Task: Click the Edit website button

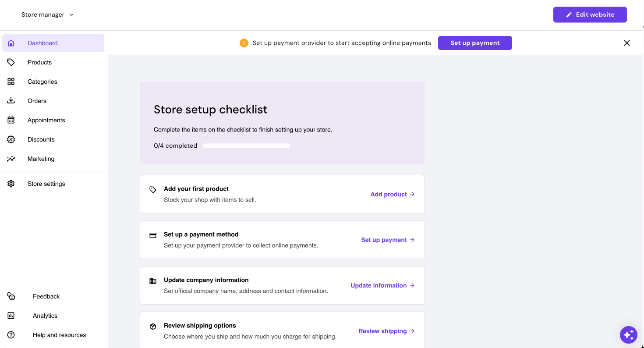Action: point(590,14)
